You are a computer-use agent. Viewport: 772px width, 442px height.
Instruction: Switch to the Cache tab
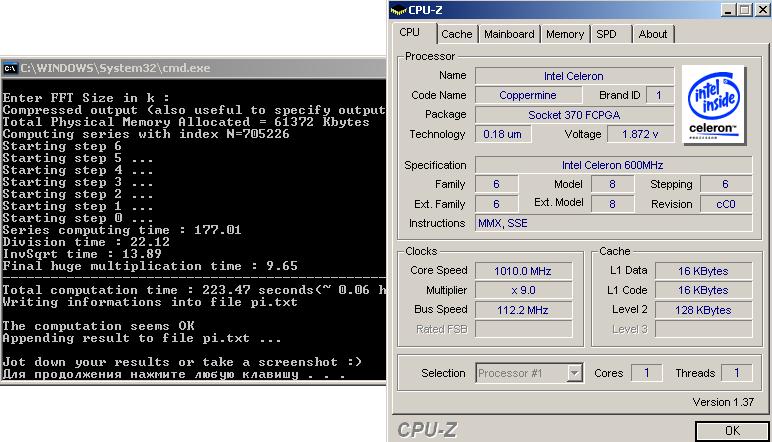(x=457, y=34)
